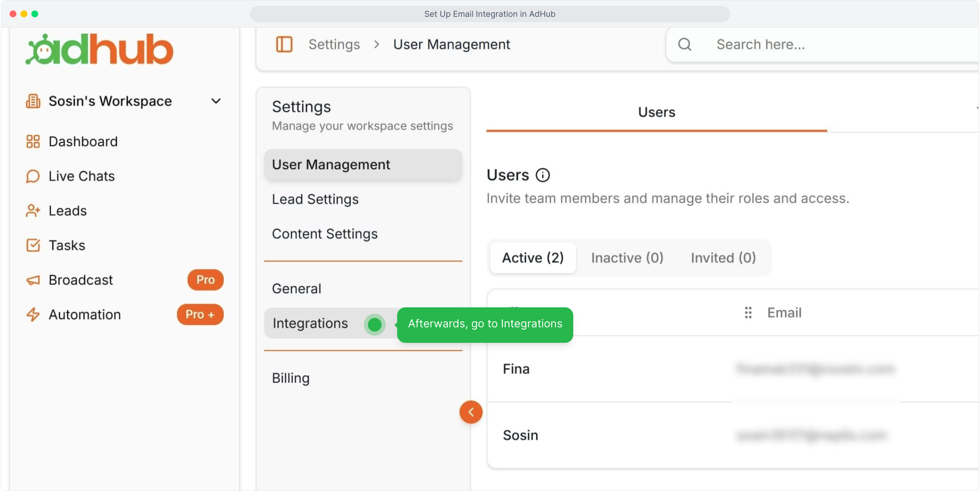Select the Inactive (0) tab
Image resolution: width=980 pixels, height=491 pixels.
pos(627,258)
